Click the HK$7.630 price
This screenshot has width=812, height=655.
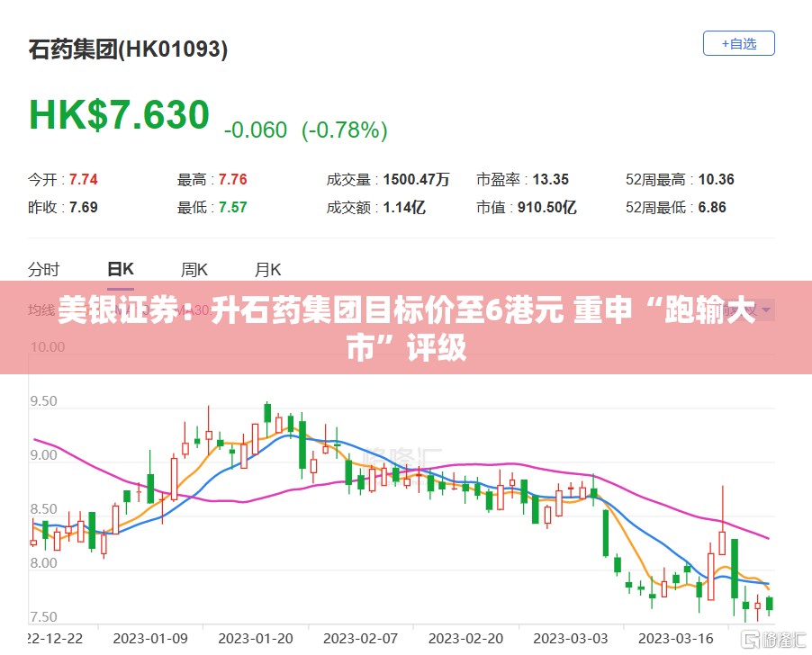coord(120,114)
